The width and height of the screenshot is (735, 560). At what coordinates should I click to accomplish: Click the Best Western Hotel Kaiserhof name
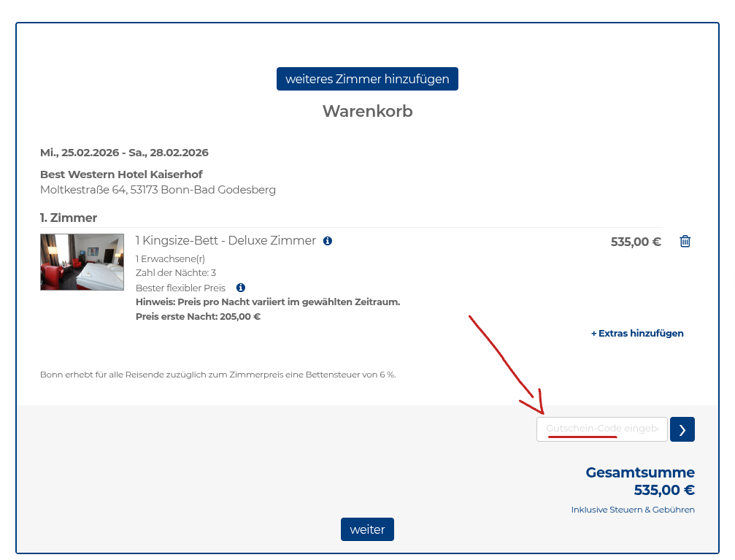click(x=121, y=174)
